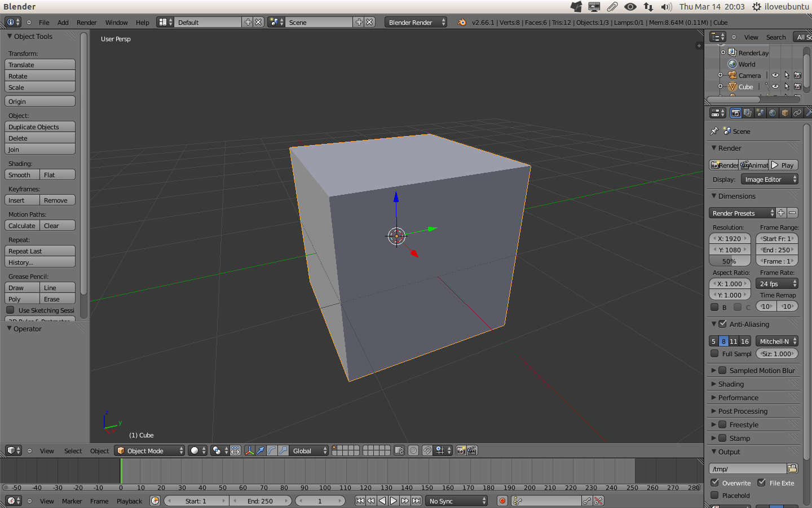Open the Scene properties tab icon
The height and width of the screenshot is (508, 812).
(760, 113)
